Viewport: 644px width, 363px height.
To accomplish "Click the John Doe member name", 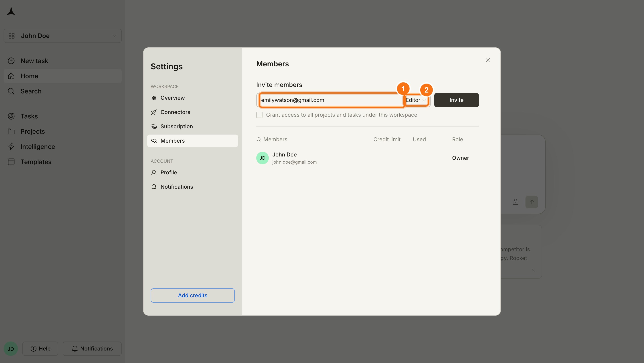I will (284, 155).
